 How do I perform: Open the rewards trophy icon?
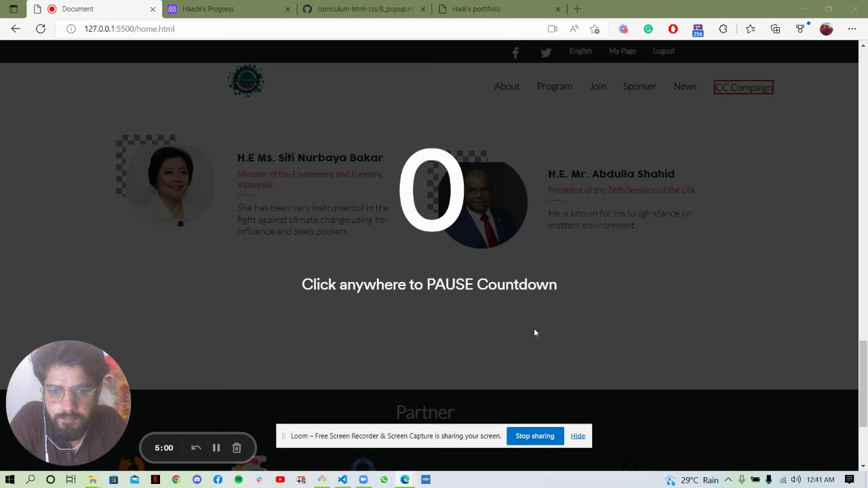click(x=801, y=28)
